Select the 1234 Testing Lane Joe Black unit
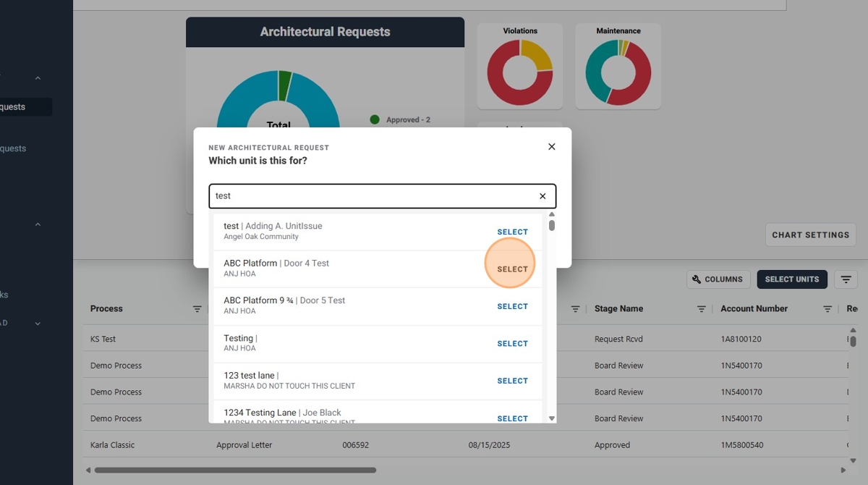 (513, 418)
